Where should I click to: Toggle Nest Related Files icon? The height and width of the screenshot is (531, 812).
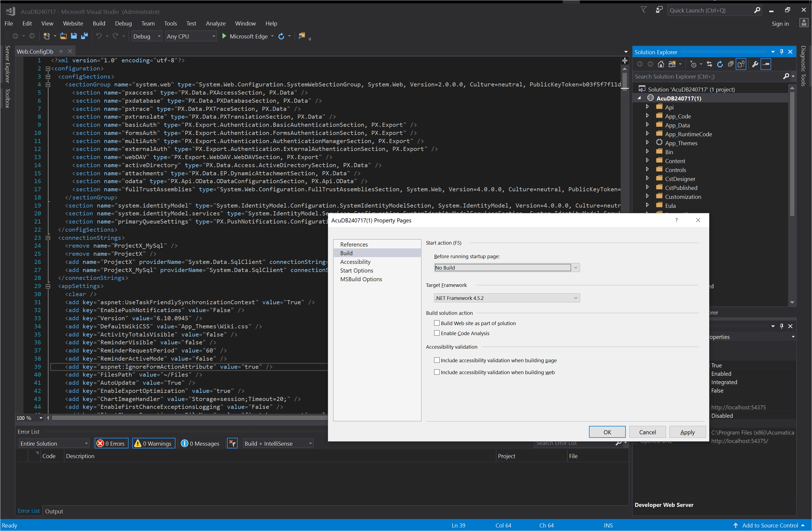tap(741, 64)
